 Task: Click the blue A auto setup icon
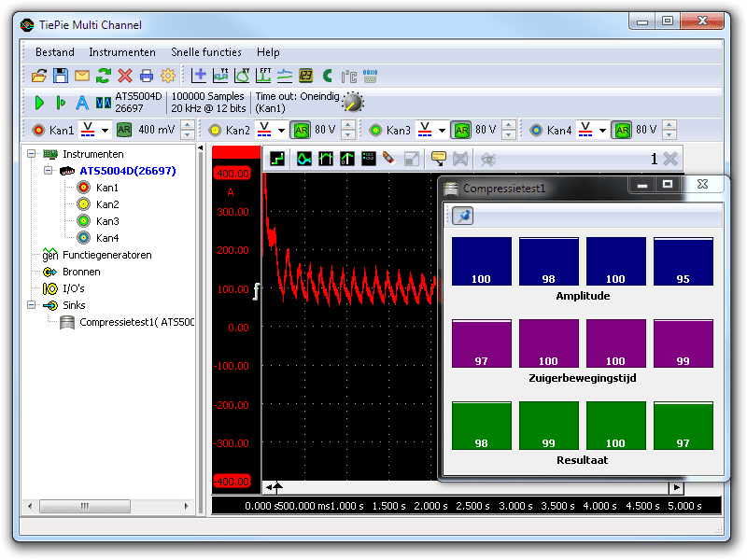(82, 103)
